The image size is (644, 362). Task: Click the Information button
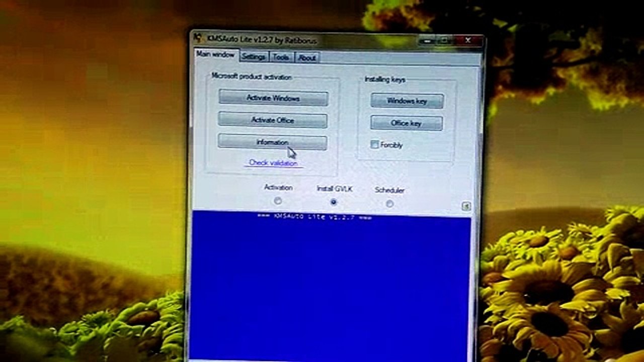(272, 142)
